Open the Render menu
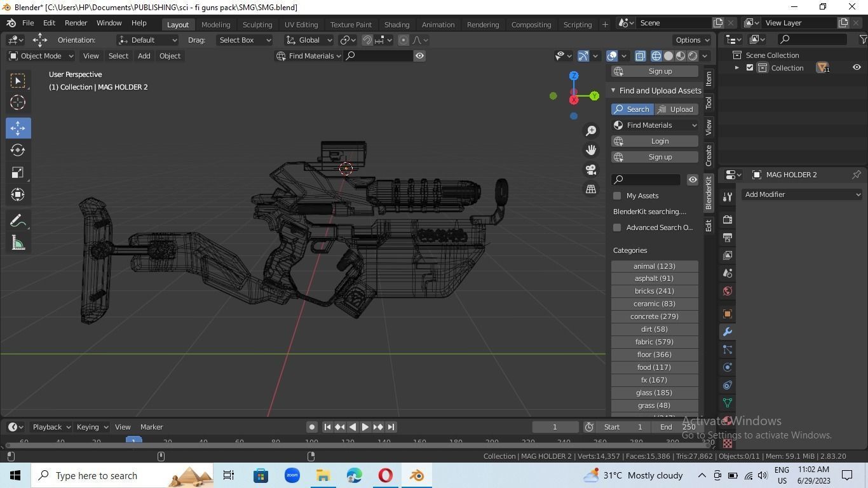The width and height of the screenshot is (868, 488). coord(76,23)
